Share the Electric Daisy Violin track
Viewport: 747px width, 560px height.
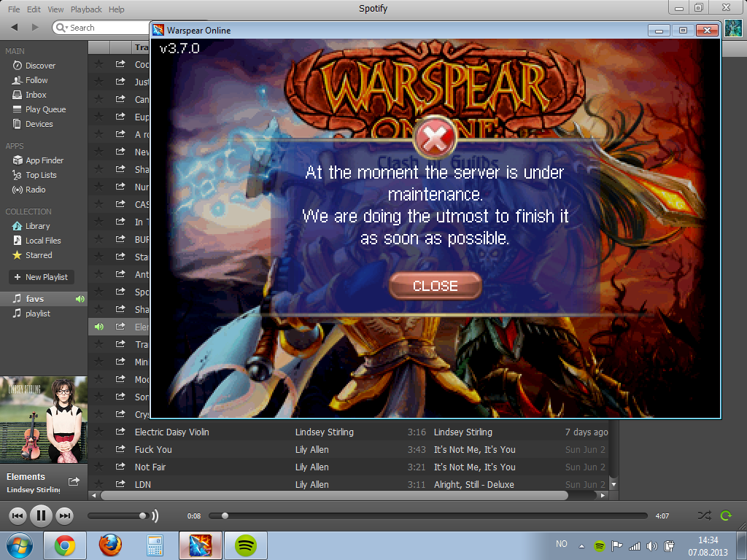tap(120, 432)
